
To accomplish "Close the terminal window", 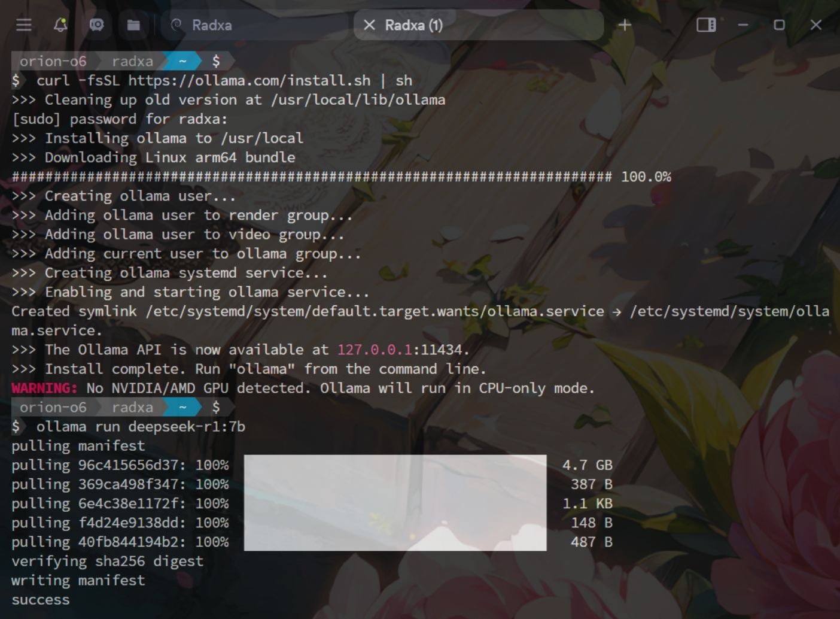I will point(816,25).
